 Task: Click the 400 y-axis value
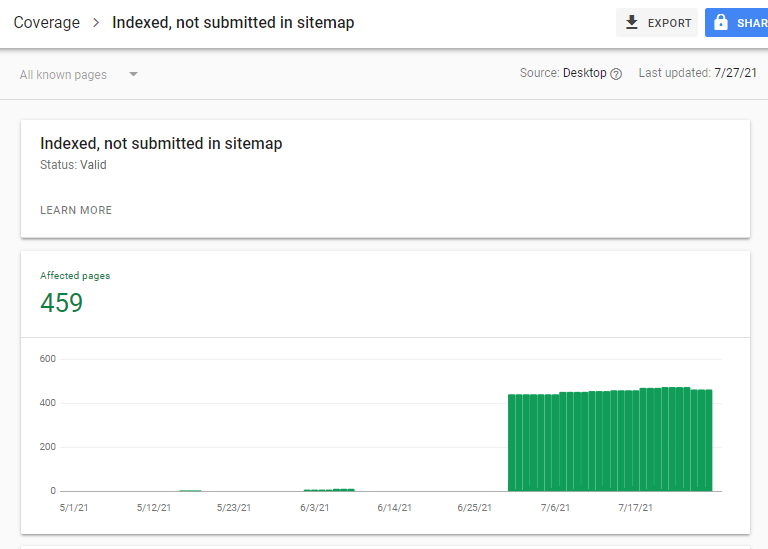[48, 403]
